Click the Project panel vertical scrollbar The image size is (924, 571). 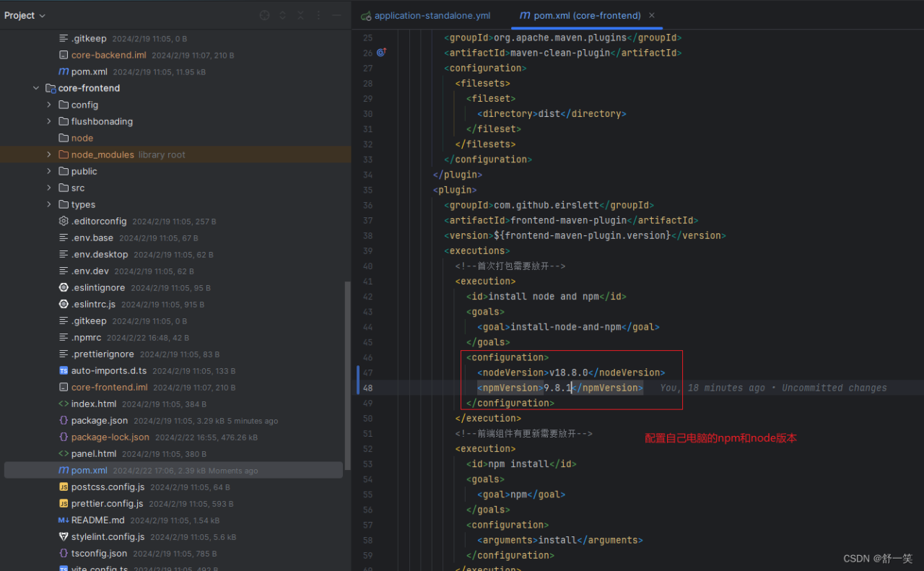[x=347, y=375]
